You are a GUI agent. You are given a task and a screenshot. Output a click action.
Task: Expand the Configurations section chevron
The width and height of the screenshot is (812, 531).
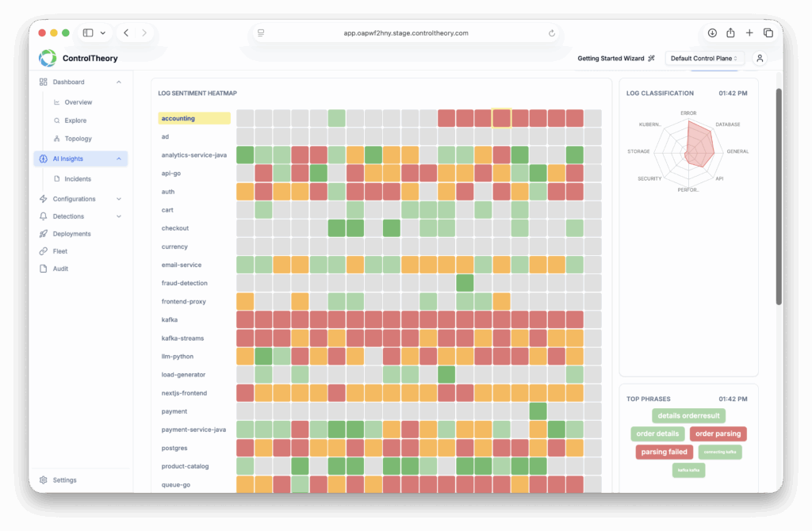[x=119, y=199]
